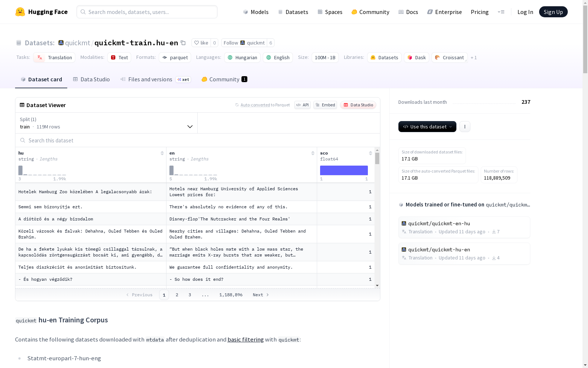Choose the Dask library tag

[x=416, y=57]
